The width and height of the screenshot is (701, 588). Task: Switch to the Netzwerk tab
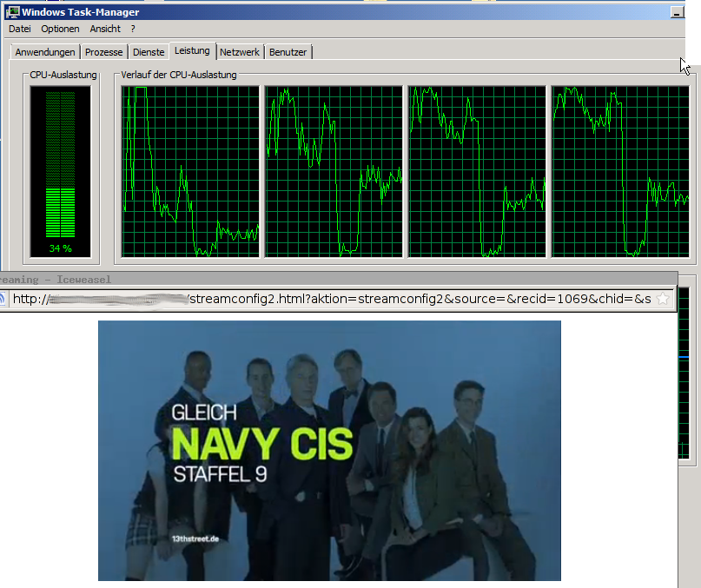pyautogui.click(x=240, y=52)
